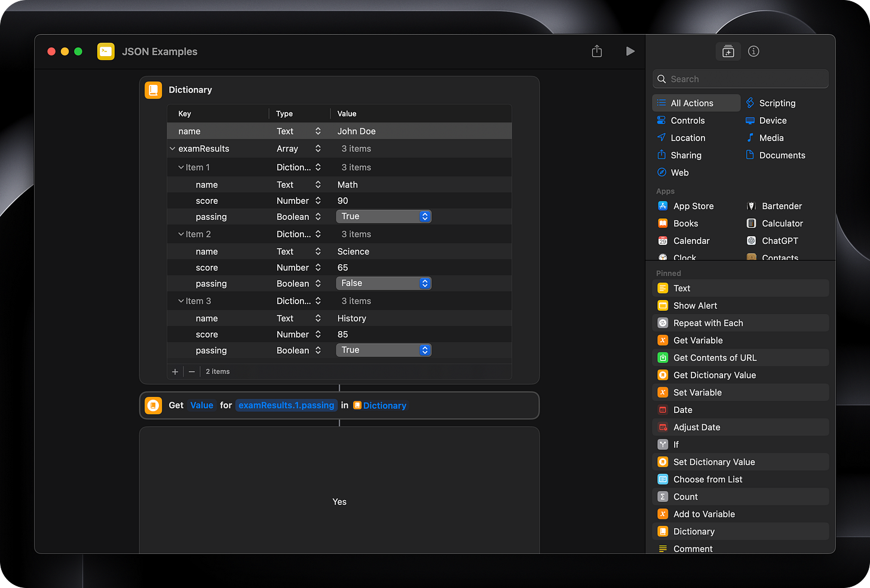Add the pinned Date action
870x588 pixels.
[x=741, y=409]
